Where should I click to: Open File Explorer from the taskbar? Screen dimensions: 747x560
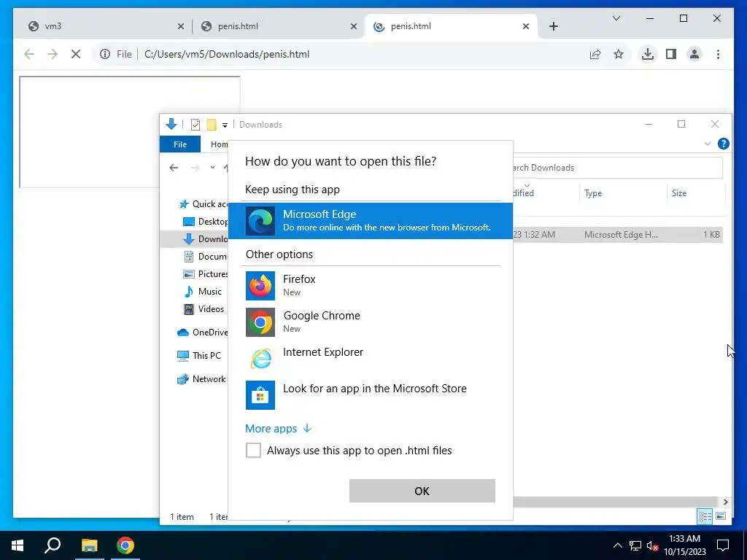tap(89, 545)
